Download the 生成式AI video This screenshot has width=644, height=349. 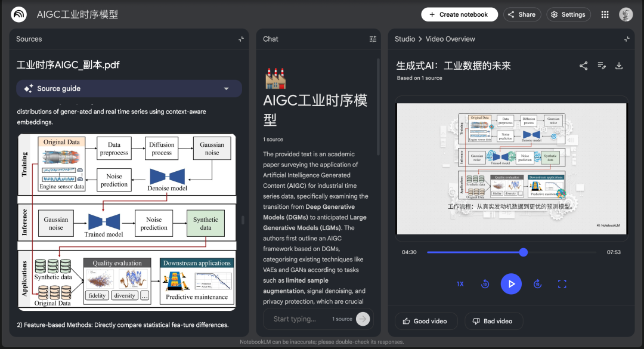coord(620,67)
